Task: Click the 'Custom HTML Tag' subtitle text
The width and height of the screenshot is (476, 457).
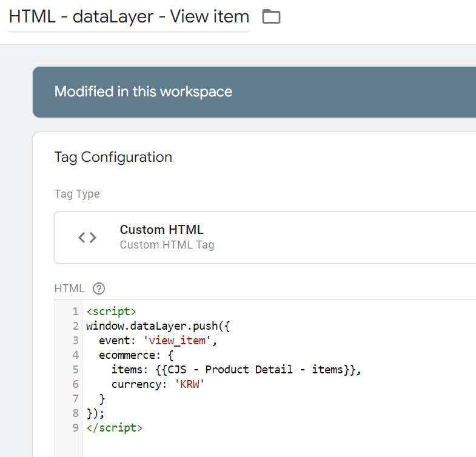Action: 167,245
